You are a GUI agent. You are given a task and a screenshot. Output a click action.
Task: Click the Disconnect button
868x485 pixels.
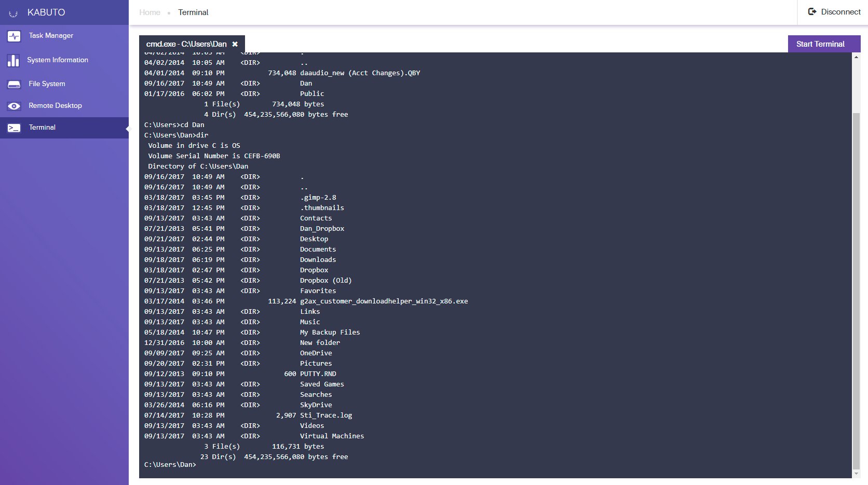(834, 12)
